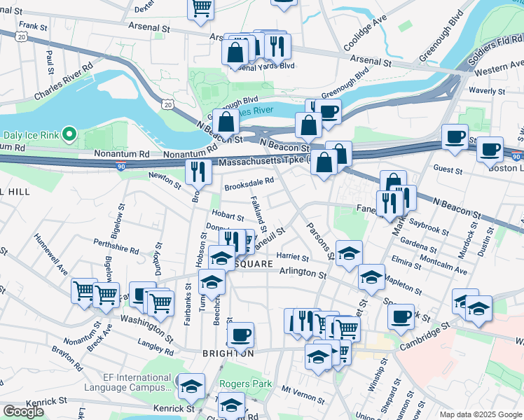Screen dimensions: 524x420
Task: Select restaurant marker near Newton St
Action: [x=198, y=174]
